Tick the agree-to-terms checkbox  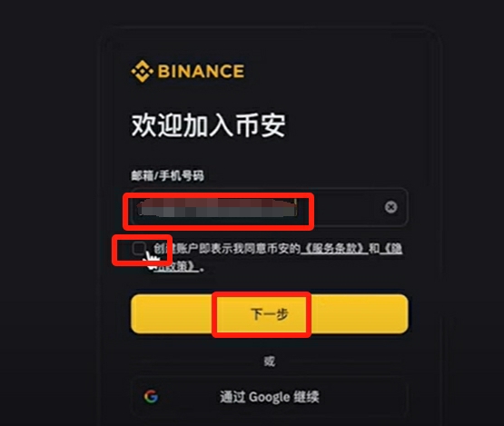(x=139, y=248)
